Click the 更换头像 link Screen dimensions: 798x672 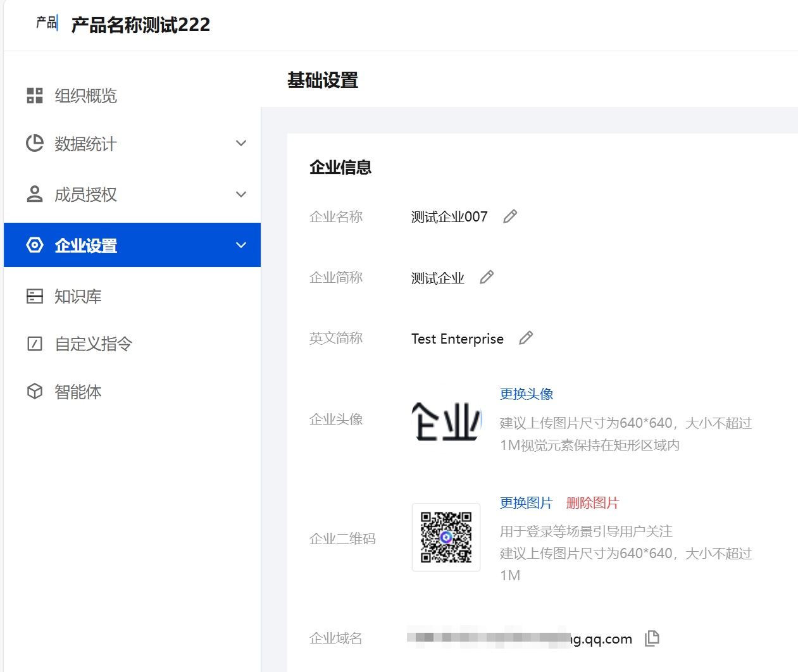click(x=527, y=394)
